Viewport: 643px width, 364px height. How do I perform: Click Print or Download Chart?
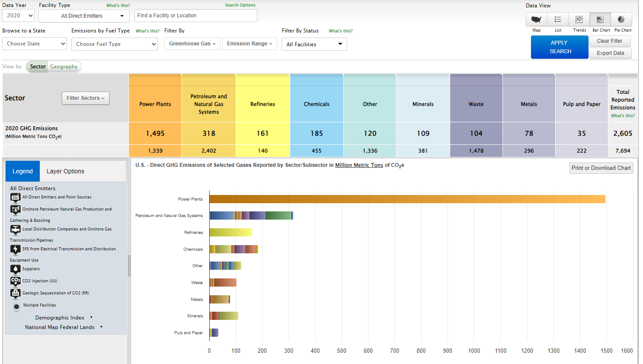(601, 168)
